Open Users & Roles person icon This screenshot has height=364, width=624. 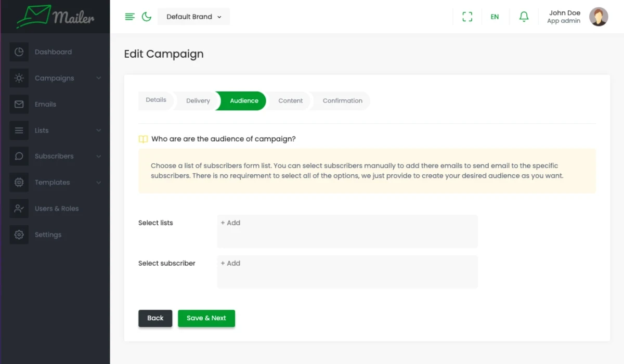click(x=19, y=209)
